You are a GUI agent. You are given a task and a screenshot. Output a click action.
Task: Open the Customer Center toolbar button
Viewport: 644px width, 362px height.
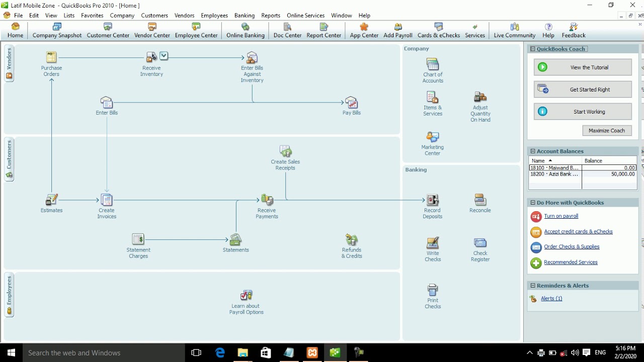click(108, 30)
